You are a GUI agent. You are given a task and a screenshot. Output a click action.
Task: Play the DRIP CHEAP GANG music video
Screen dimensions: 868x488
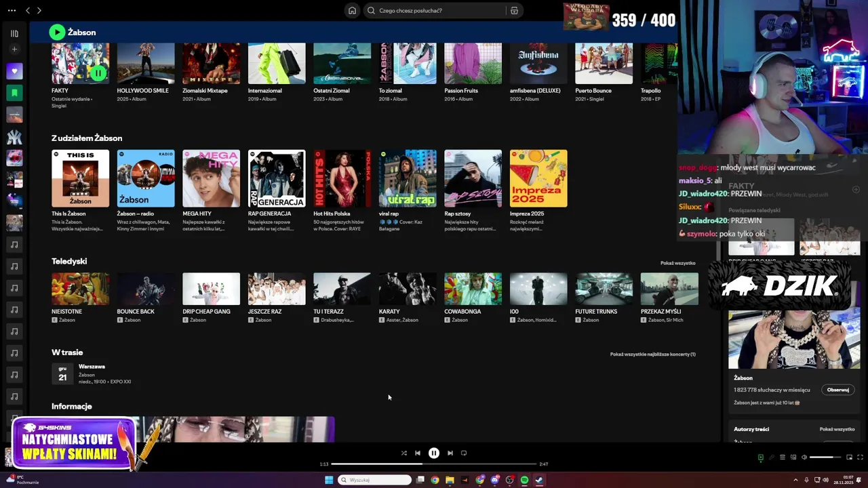(211, 289)
